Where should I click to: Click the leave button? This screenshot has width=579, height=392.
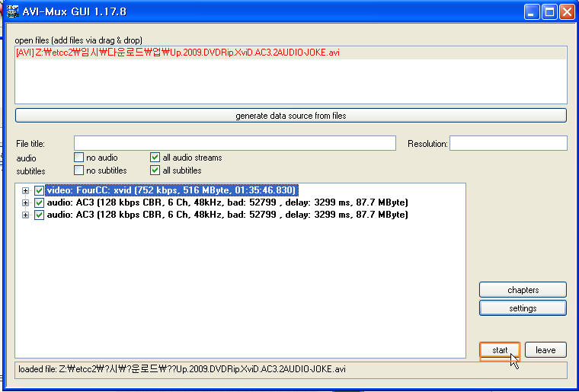[545, 350]
